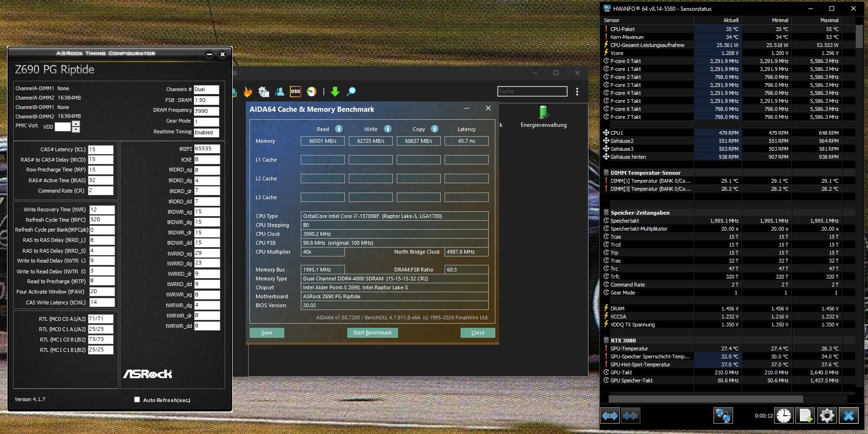Click the Maximal column header
Viewport: 868px width, 434px height.
point(816,20)
